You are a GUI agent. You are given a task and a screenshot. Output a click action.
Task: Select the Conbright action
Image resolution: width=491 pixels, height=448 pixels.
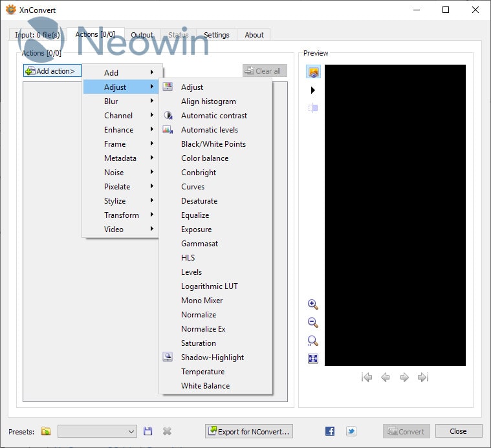(x=215, y=173)
